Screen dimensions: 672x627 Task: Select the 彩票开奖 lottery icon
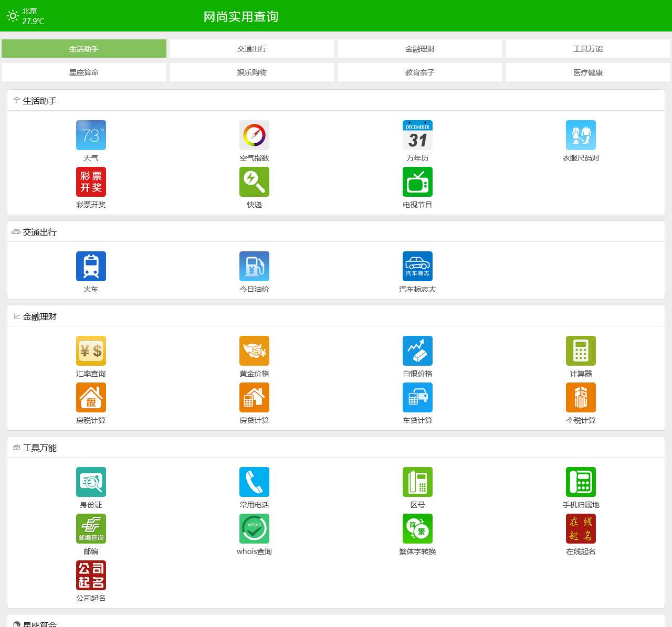pos(91,182)
